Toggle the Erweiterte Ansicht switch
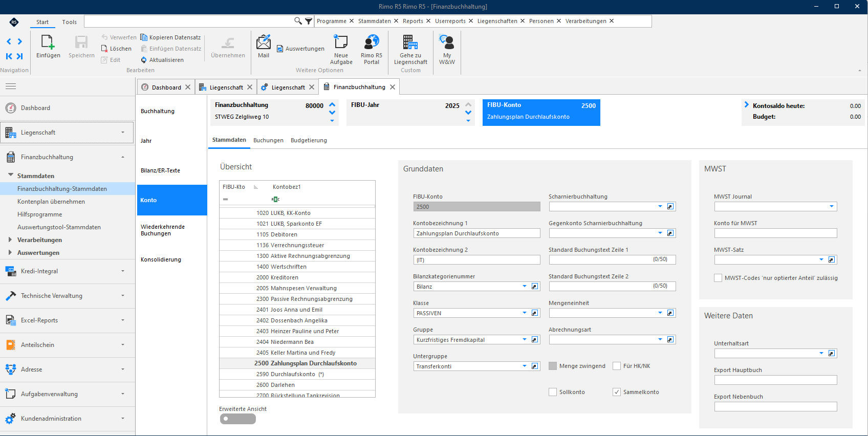 238,419
